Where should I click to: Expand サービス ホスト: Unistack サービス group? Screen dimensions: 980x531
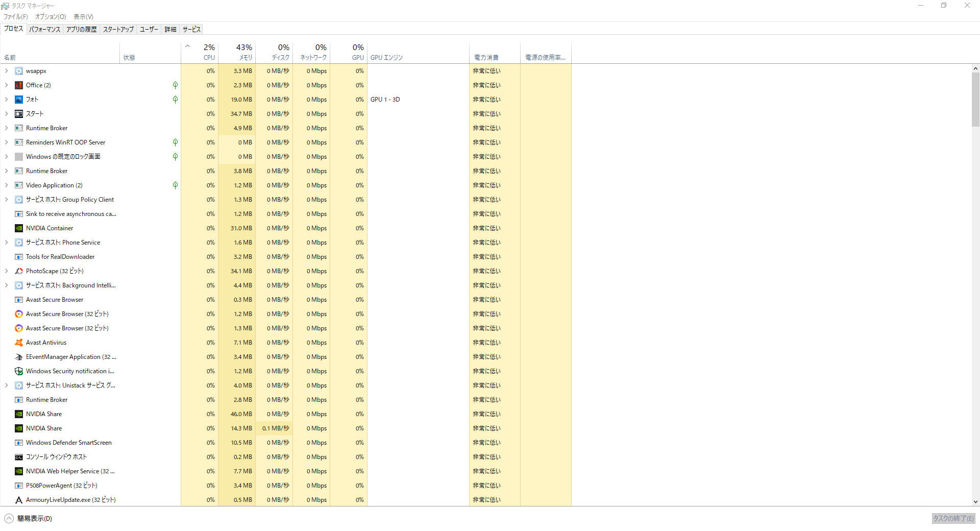point(6,385)
